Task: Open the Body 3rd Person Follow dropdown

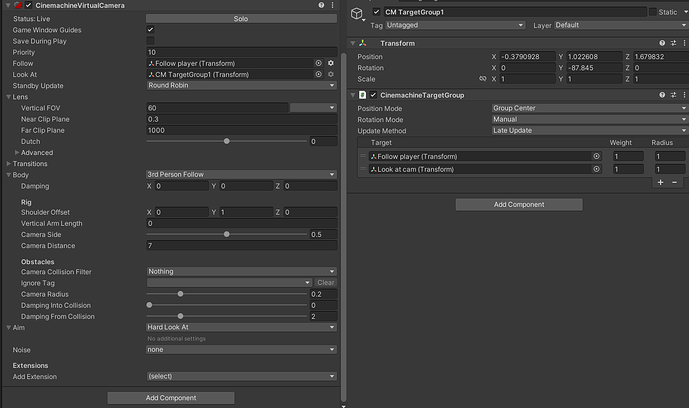Action: pyautogui.click(x=240, y=174)
